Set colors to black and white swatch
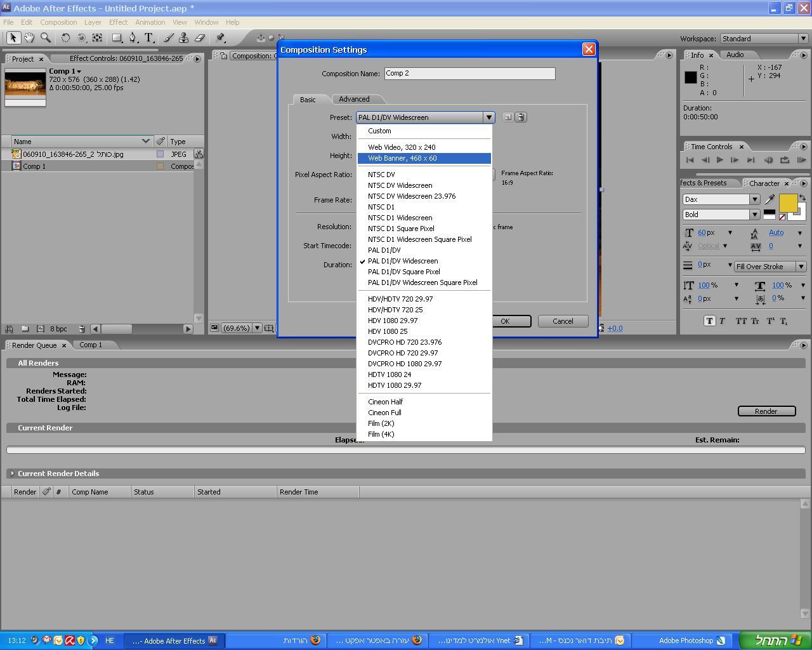This screenshot has width=812, height=650. [769, 215]
